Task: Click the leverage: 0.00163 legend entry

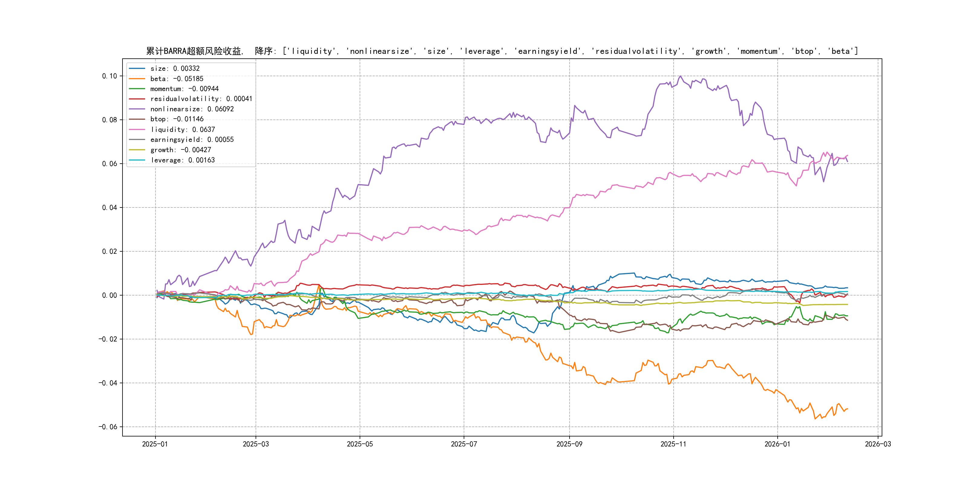Action: click(x=183, y=160)
